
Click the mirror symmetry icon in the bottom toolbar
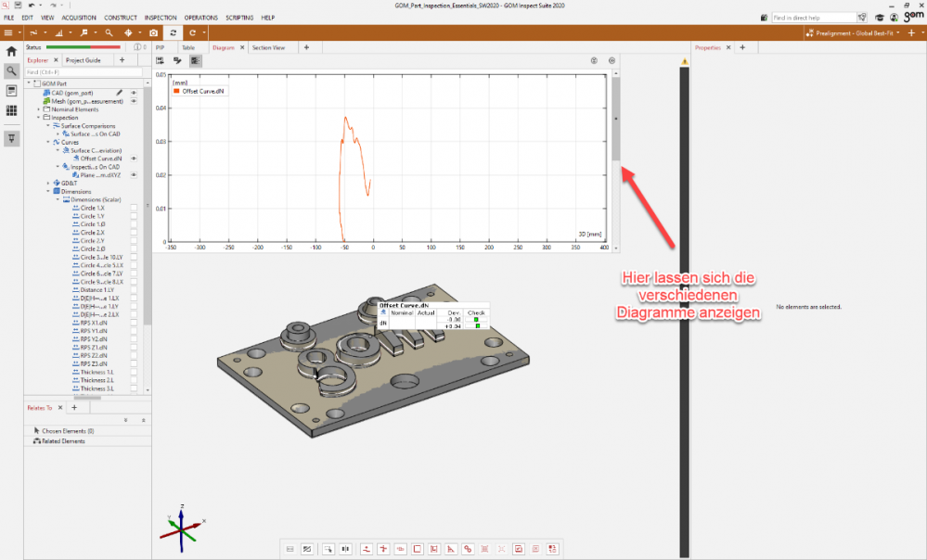click(x=346, y=549)
